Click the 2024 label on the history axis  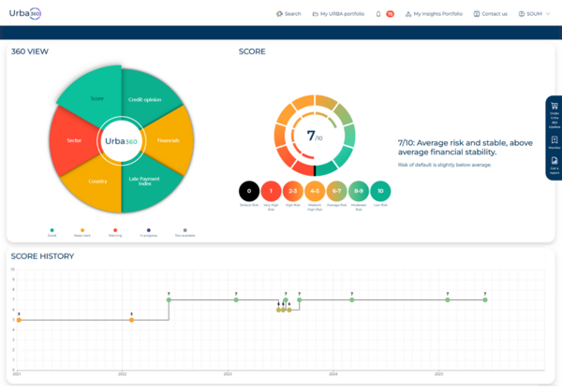(x=333, y=374)
